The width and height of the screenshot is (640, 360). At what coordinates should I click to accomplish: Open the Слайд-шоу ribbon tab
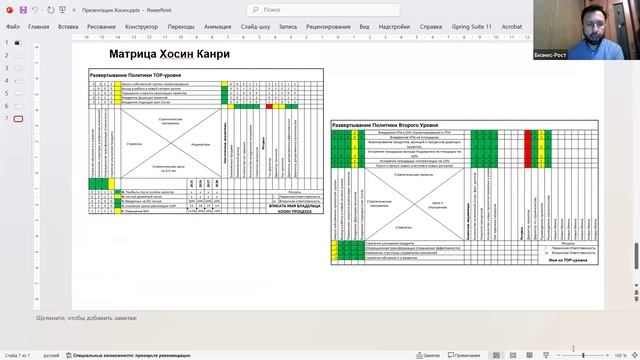[x=255, y=27]
